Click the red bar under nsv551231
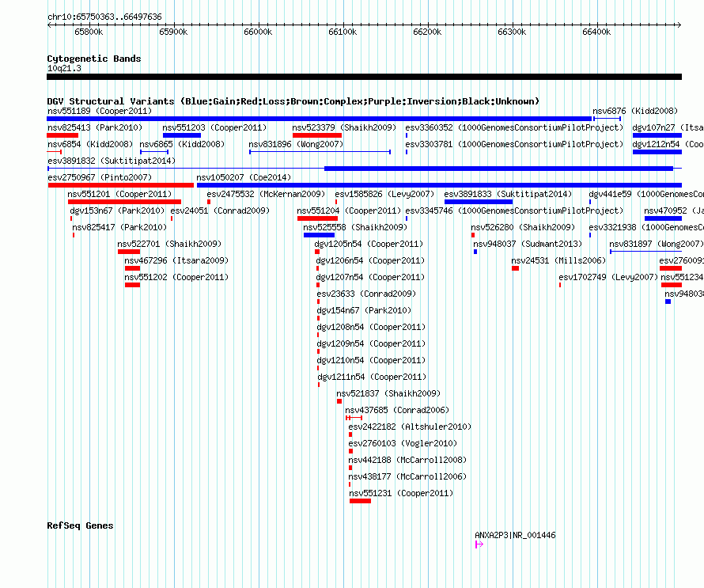Viewport: 704px width, 588px height. click(x=360, y=501)
